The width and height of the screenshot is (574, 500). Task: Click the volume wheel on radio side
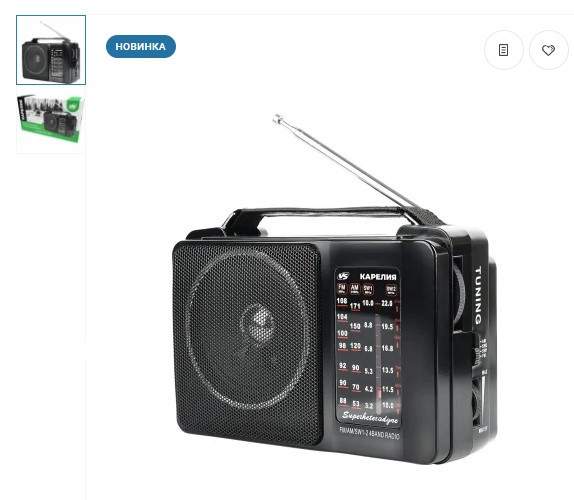pyautogui.click(x=475, y=403)
